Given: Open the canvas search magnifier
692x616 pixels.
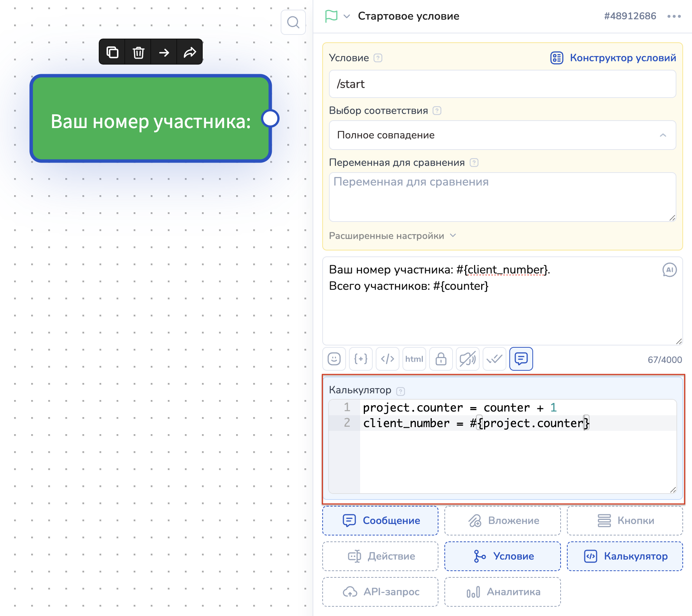Looking at the screenshot, I should (x=293, y=22).
